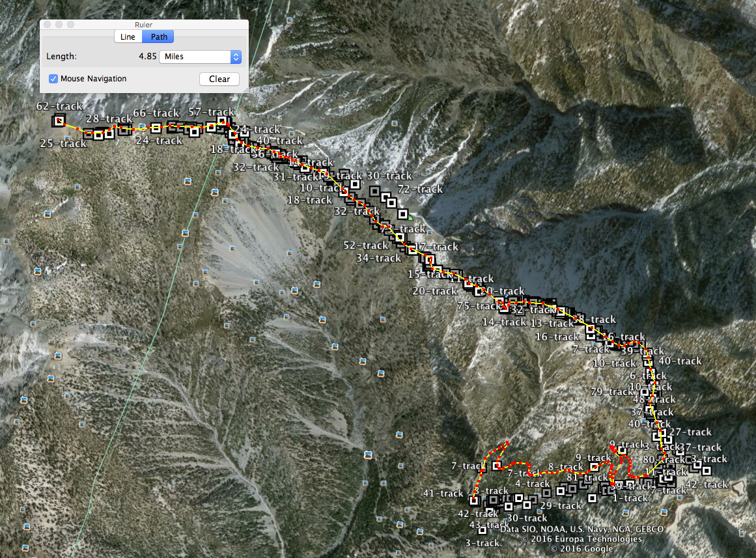
Task: Click the Clear button in Ruler
Action: (x=219, y=79)
